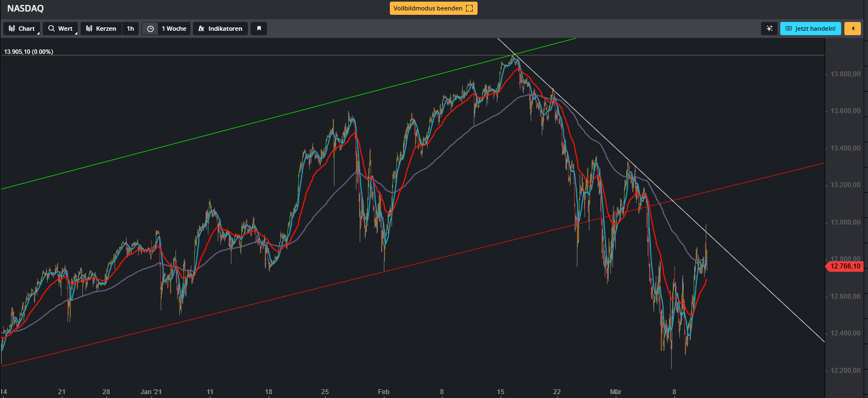Exit fullscreen via 'Vollbildmodus beenden'
Viewport: 868px width, 398px height.
tap(433, 8)
